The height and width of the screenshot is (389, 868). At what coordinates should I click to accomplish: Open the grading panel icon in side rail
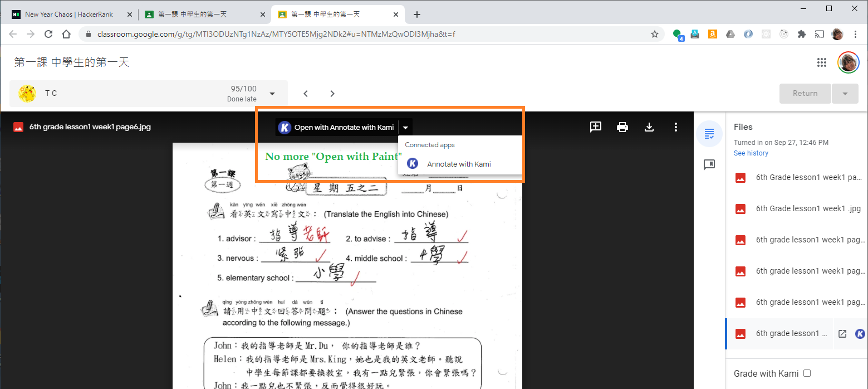point(709,134)
